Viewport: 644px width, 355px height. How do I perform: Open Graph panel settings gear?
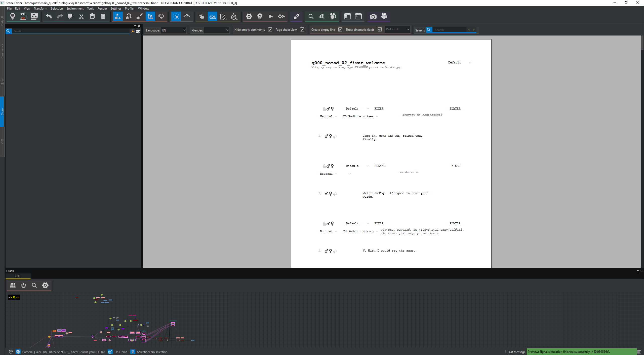click(x=45, y=285)
